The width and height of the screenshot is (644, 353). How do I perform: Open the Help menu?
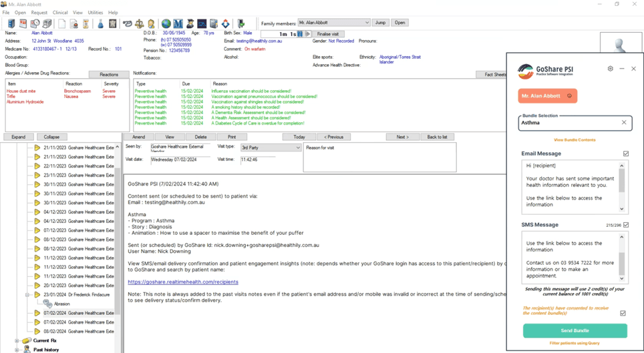(113, 12)
